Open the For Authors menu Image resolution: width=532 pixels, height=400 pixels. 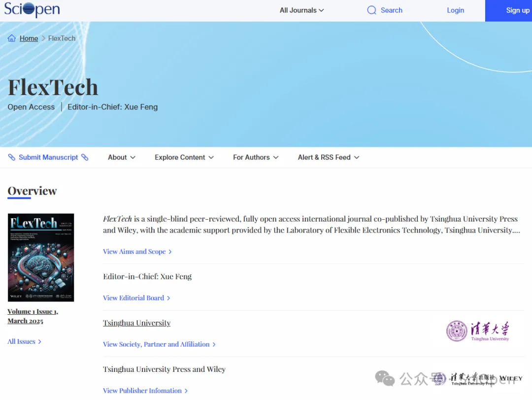pyautogui.click(x=256, y=157)
